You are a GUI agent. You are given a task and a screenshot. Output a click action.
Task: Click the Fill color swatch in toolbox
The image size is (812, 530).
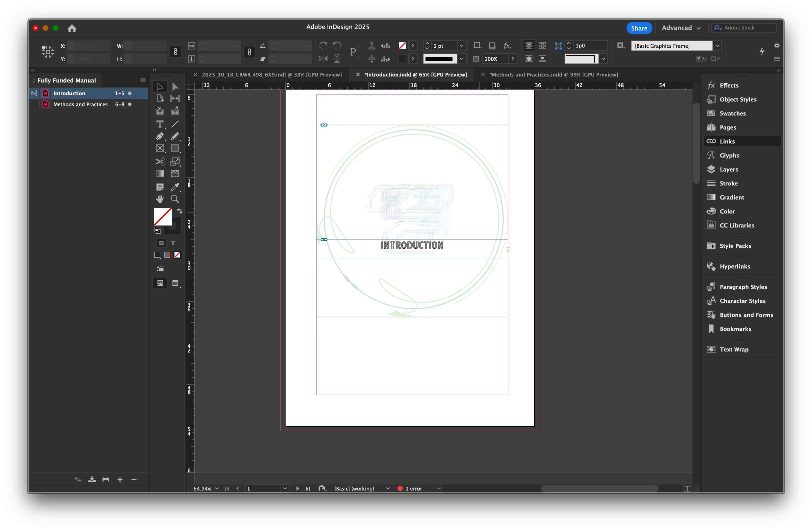click(x=163, y=216)
